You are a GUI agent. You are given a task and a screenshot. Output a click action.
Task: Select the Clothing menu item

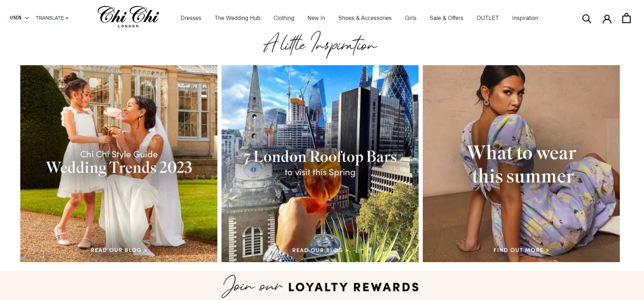(x=284, y=18)
